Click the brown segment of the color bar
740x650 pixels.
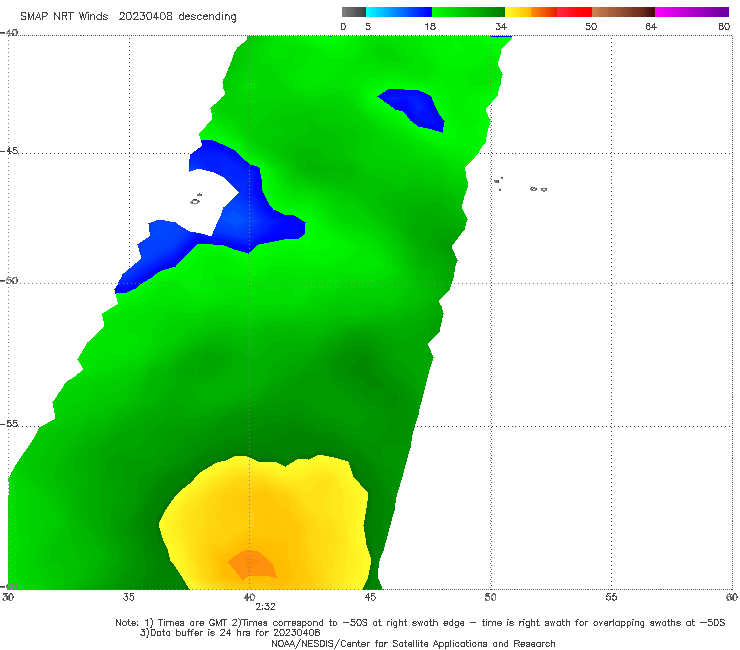pyautogui.click(x=623, y=12)
